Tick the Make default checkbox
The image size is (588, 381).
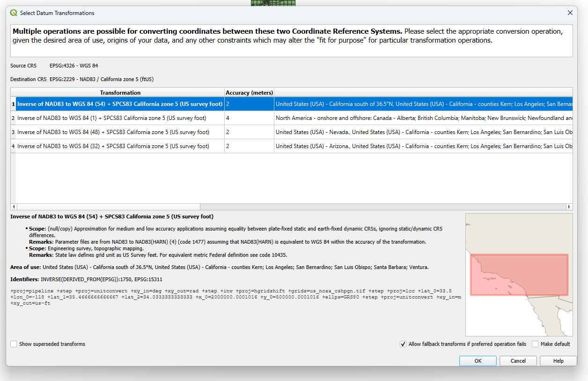point(535,344)
